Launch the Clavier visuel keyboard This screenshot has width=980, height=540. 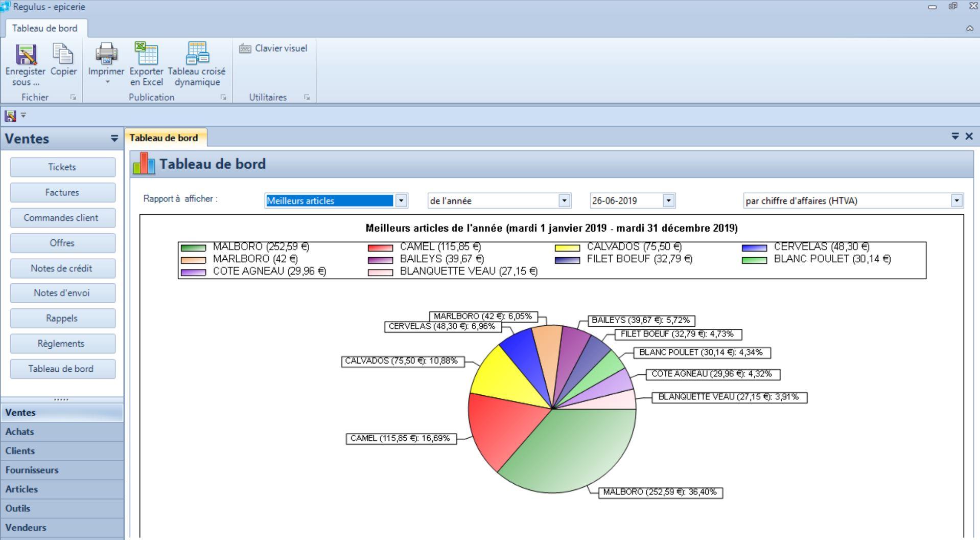tap(273, 48)
